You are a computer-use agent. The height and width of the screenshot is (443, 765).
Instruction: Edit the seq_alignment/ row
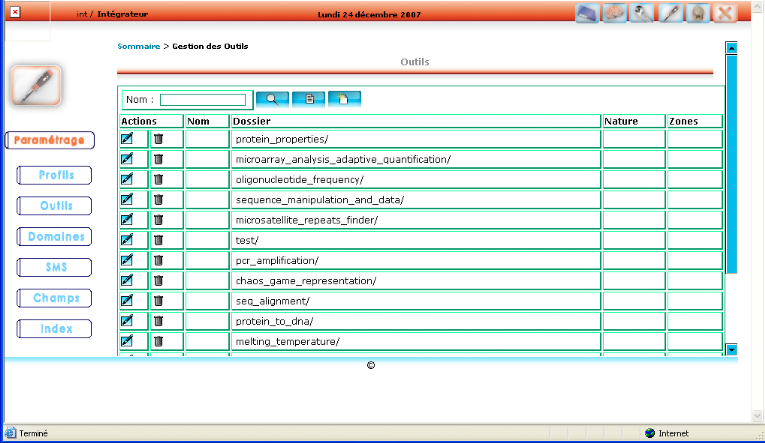point(127,301)
